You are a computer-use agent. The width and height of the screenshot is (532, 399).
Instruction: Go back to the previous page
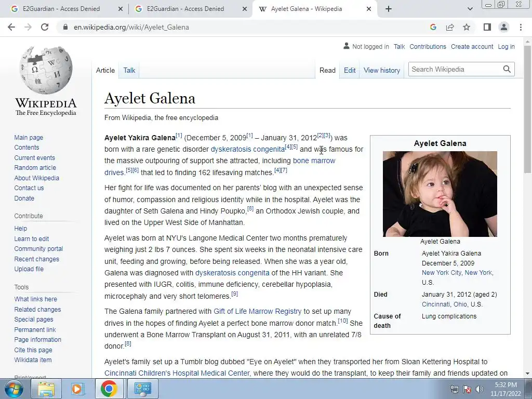tap(11, 27)
